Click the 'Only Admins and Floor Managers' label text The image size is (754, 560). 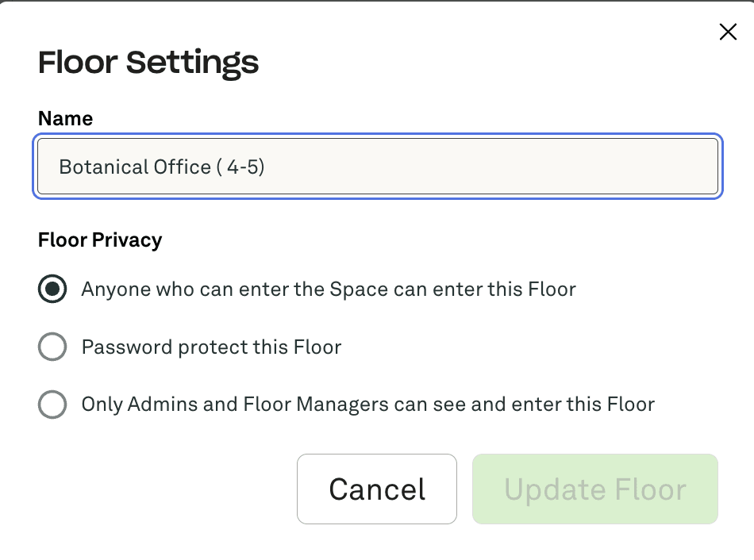tap(367, 405)
